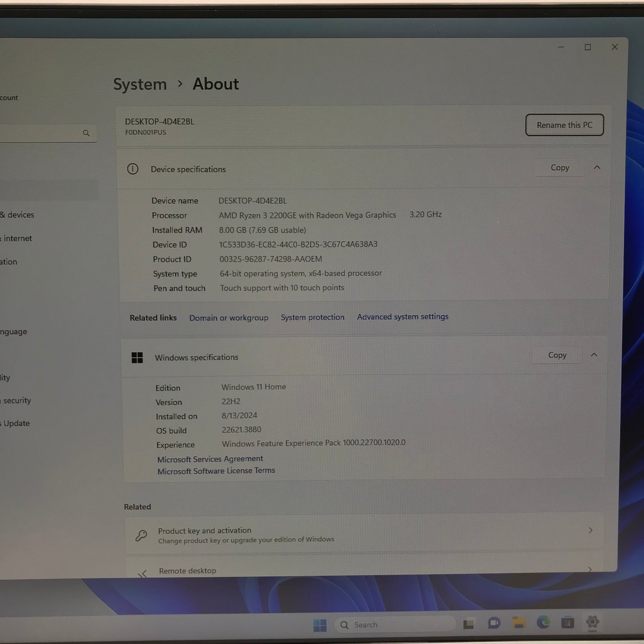The width and height of the screenshot is (644, 644).
Task: Open the Time & language sidebar item
Action: 14,332
